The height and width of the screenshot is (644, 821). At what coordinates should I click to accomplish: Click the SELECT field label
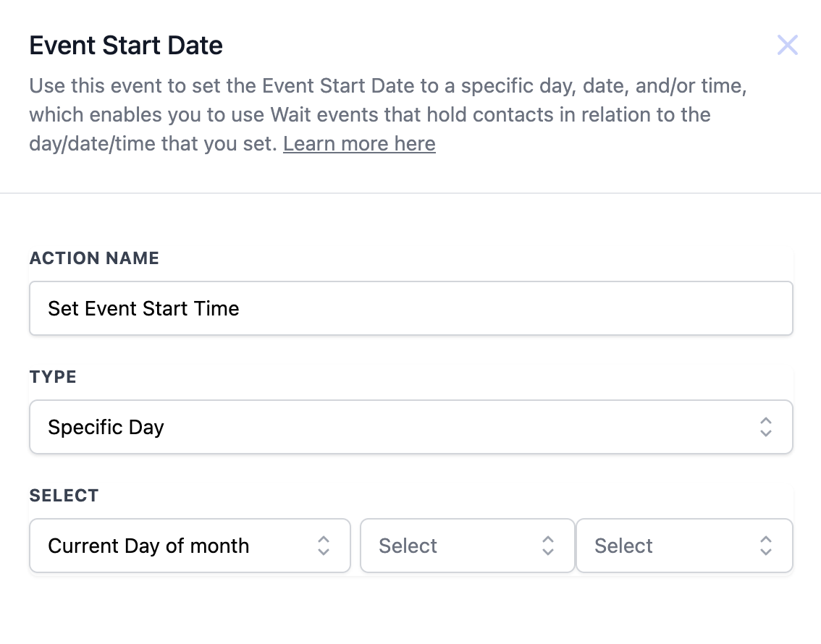click(64, 496)
